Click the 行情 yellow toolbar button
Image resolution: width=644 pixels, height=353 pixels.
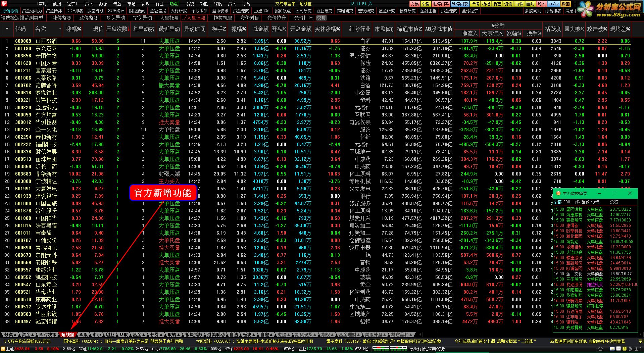475,4
